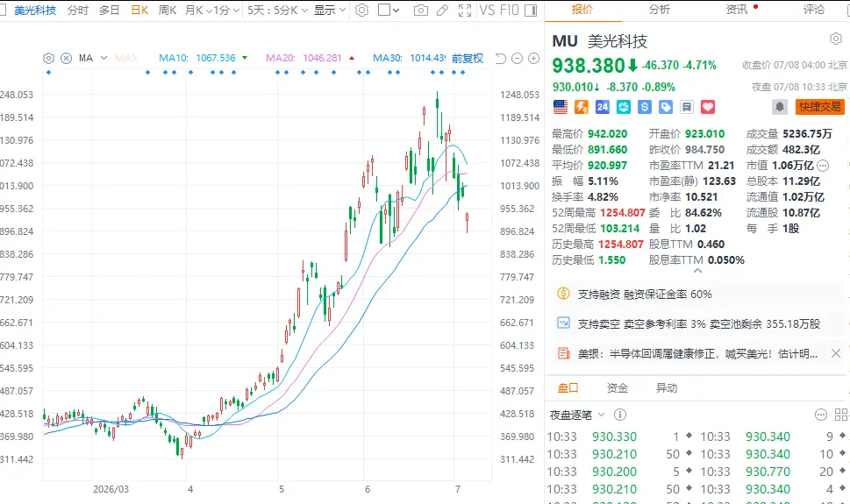Toggle the faded MA5 line visibility
The image size is (850, 504).
(x=125, y=58)
